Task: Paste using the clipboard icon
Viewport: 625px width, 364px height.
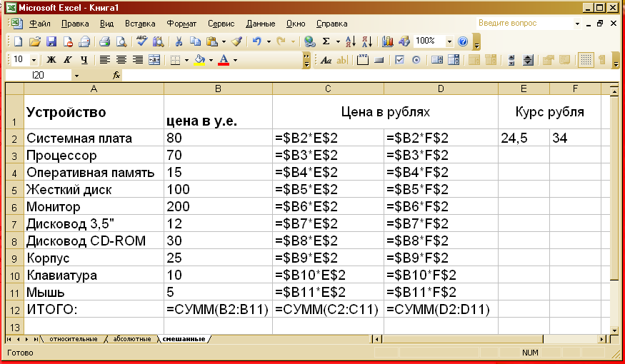Action: tap(212, 41)
